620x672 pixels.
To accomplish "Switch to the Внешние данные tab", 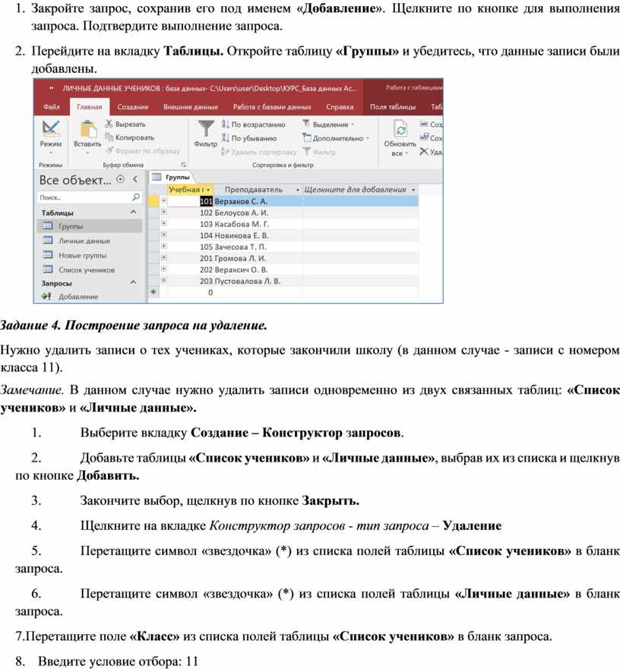I will 191,107.
